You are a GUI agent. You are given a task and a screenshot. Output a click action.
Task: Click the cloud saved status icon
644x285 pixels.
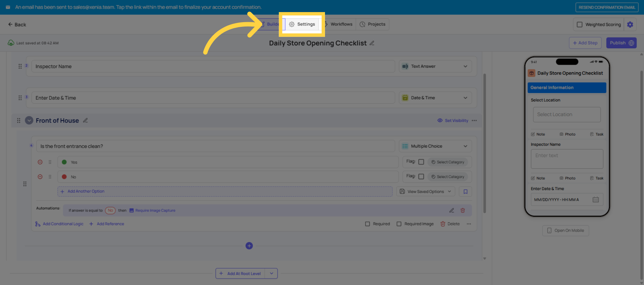tap(11, 43)
